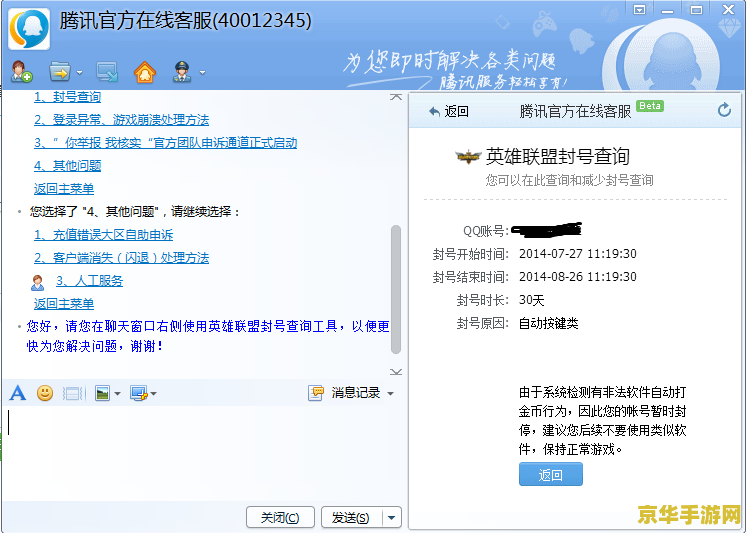Open the orange home page icon
Screen dimensions: 747x533
(x=145, y=72)
